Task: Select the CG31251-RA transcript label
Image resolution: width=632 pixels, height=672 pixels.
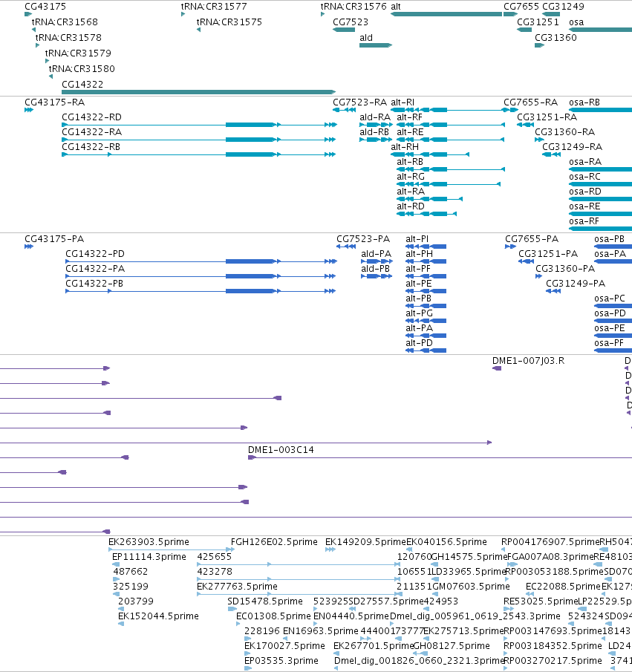Action: click(547, 117)
